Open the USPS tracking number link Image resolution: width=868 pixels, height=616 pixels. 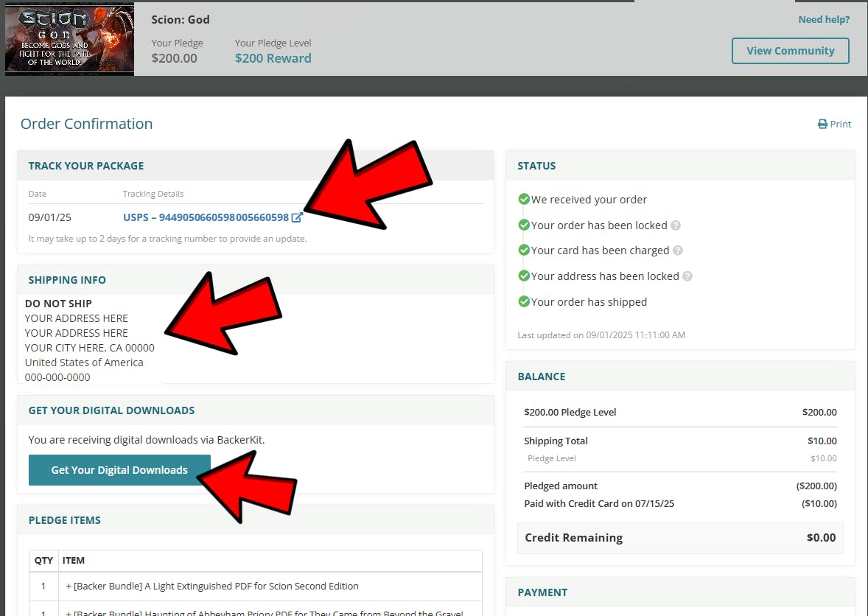click(x=206, y=217)
